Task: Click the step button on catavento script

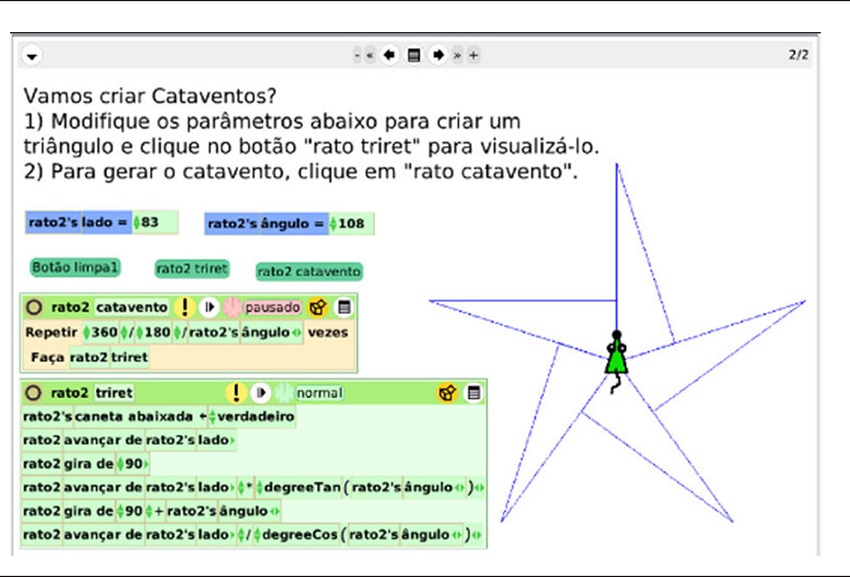Action: (208, 307)
